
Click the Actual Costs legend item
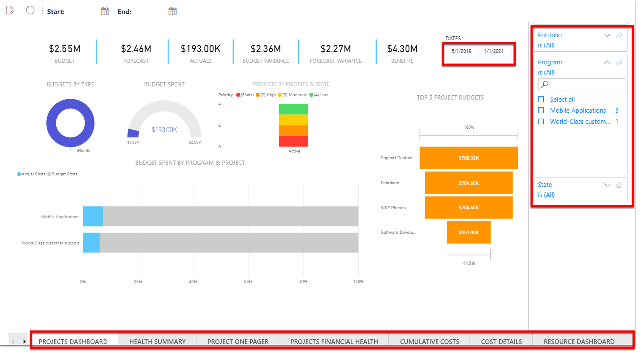tap(31, 174)
